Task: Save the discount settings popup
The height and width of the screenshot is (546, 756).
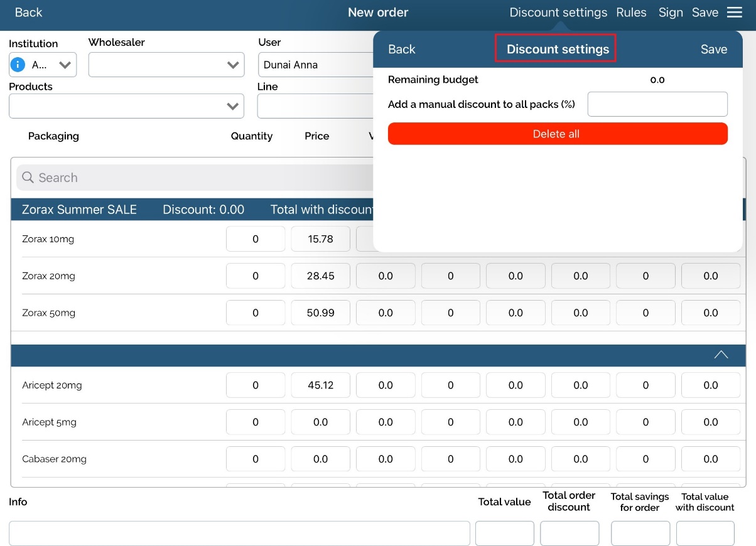Action: click(x=713, y=49)
